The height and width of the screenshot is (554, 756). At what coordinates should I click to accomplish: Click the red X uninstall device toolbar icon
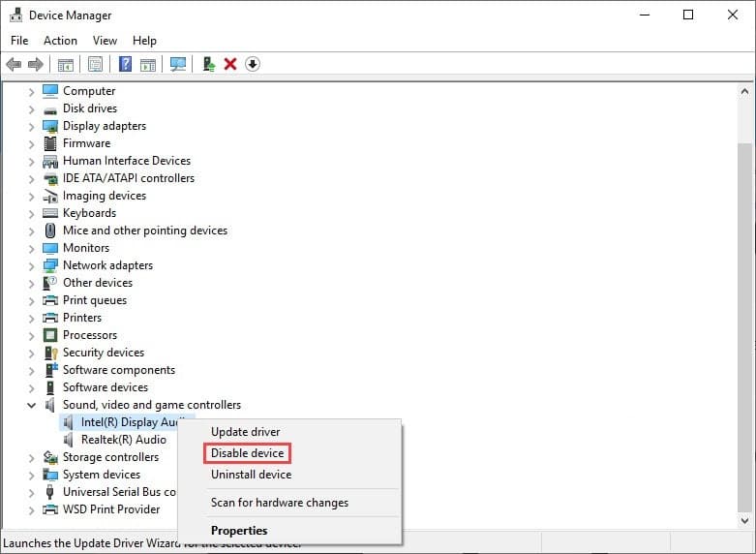tap(230, 64)
